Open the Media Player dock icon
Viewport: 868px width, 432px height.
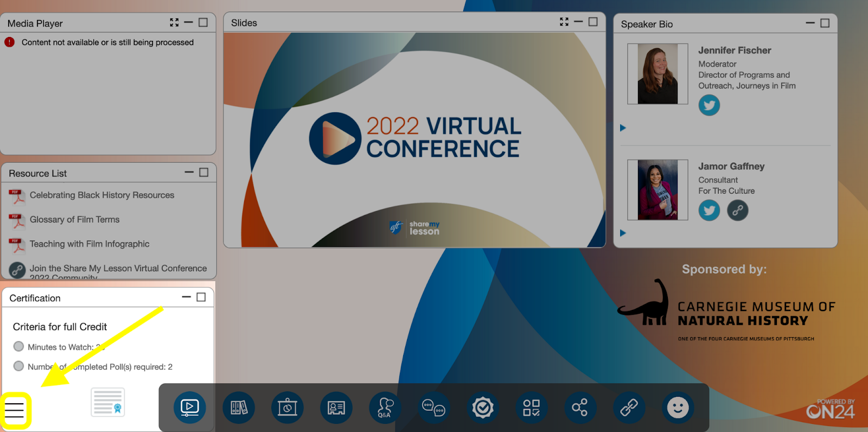pos(189,408)
